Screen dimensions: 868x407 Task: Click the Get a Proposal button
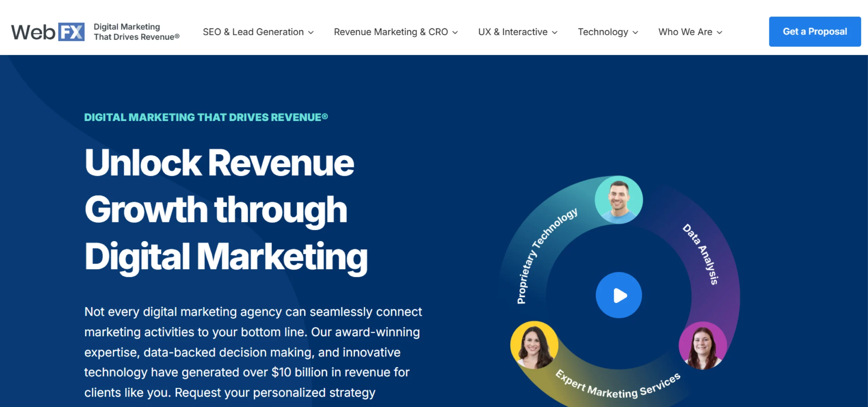(x=814, y=32)
